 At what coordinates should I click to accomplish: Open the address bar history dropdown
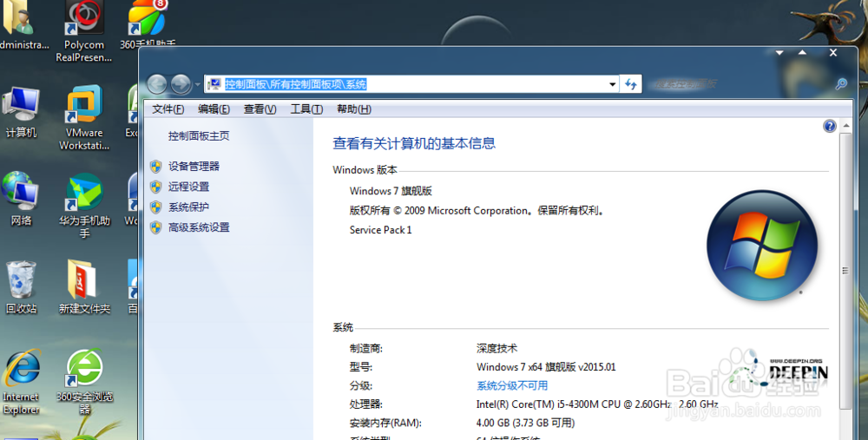(x=612, y=84)
